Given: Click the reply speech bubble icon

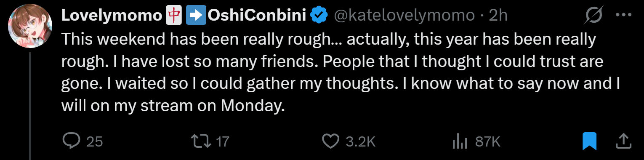Looking at the screenshot, I should point(71,141).
